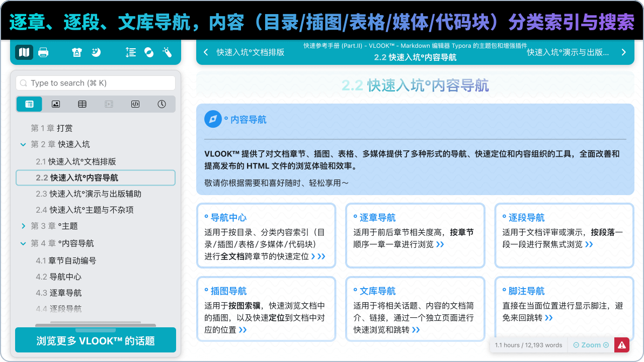Select 2.2 快速入坑°内容导航 outline entry
The width and height of the screenshot is (644, 362).
point(96,177)
